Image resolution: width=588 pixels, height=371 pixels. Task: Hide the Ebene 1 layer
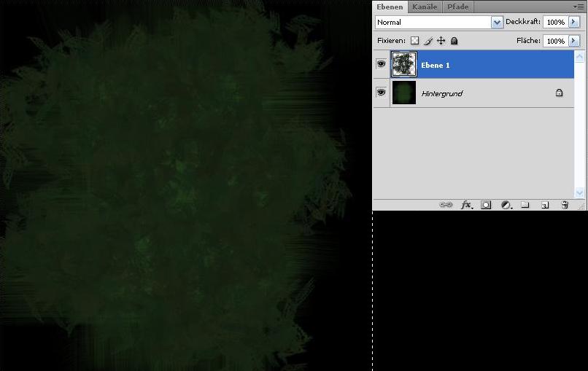(x=381, y=63)
